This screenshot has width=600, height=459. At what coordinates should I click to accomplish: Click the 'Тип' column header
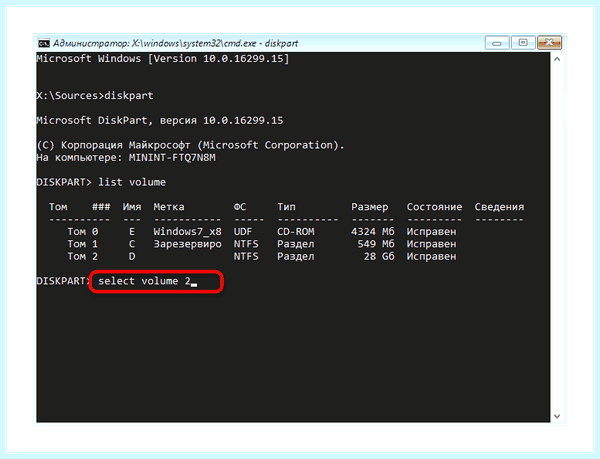click(x=286, y=207)
